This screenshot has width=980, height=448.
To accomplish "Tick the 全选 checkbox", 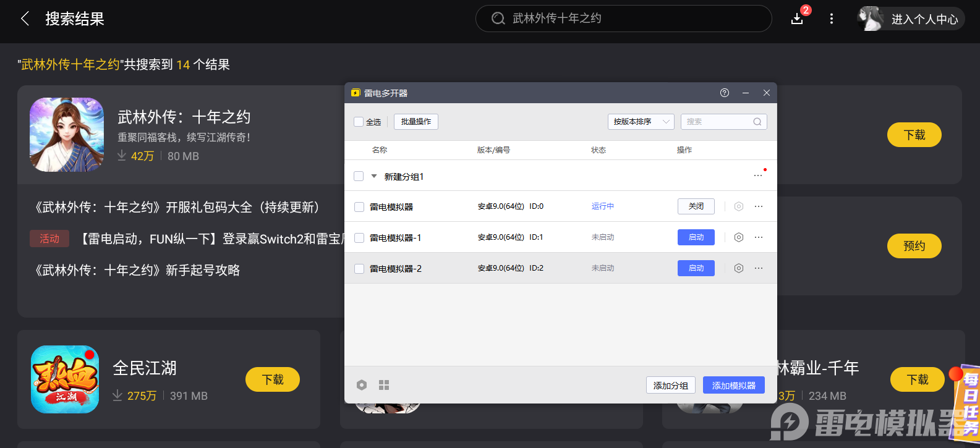I will click(x=359, y=122).
